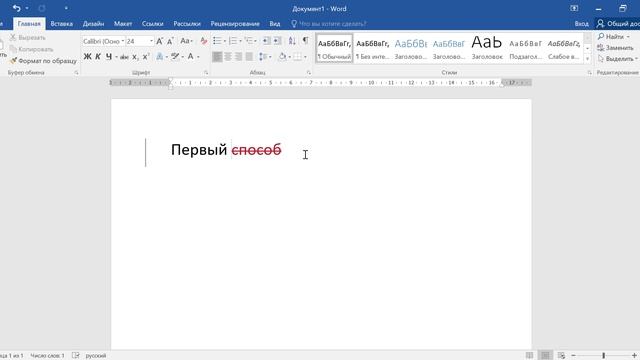Viewport: 640px width, 360px height.
Task: Apply borders to paragraph
Action: coord(298,57)
